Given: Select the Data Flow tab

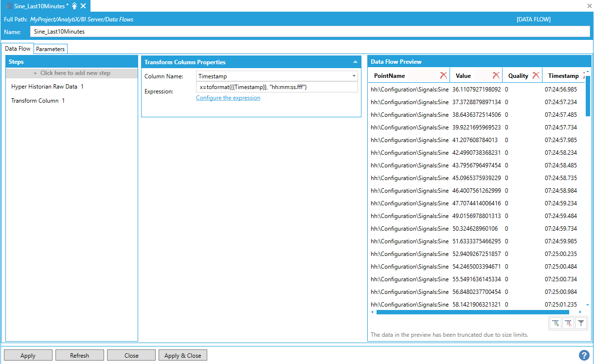Looking at the screenshot, I should click(x=18, y=49).
